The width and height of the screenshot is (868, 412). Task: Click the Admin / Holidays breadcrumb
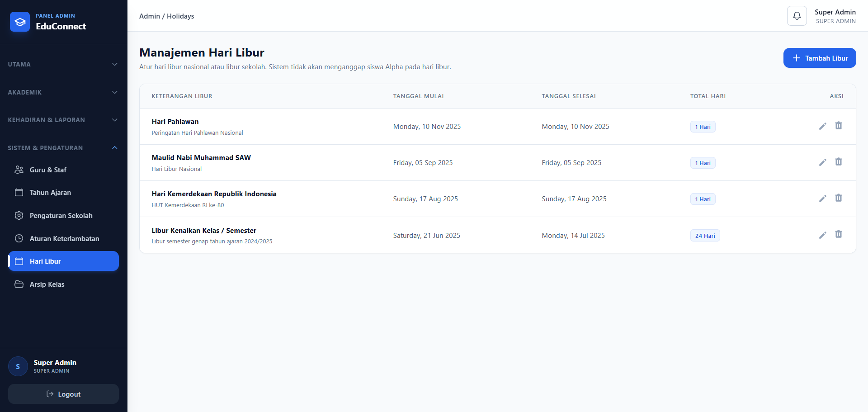167,16
